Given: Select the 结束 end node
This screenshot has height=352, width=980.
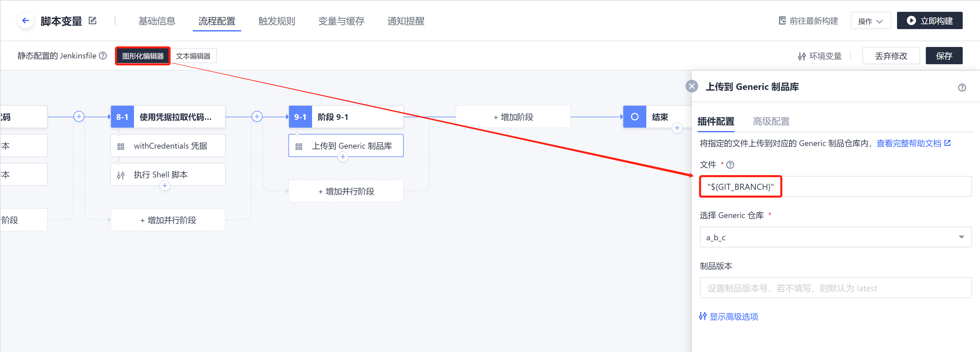Looking at the screenshot, I should 657,117.
